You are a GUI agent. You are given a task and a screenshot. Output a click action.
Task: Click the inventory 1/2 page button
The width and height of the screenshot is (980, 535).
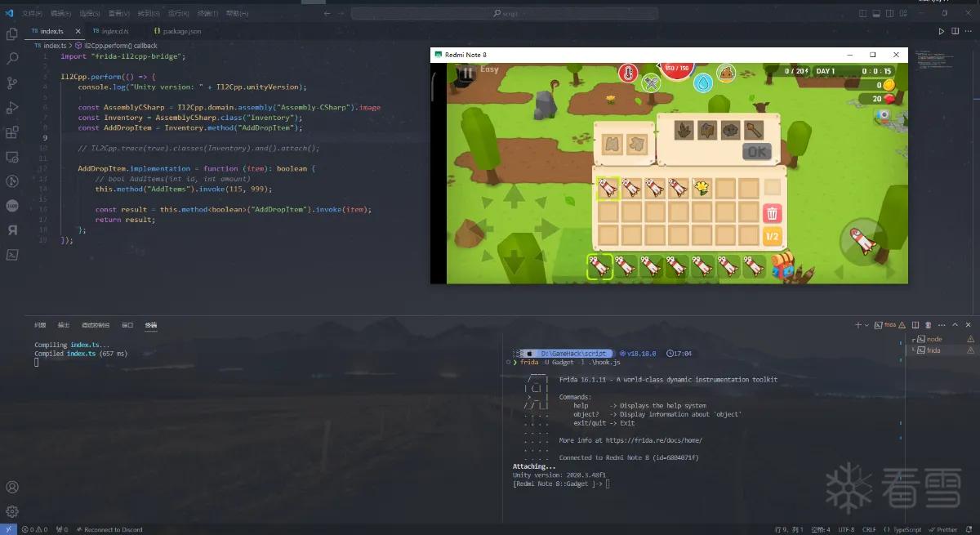[x=772, y=237]
